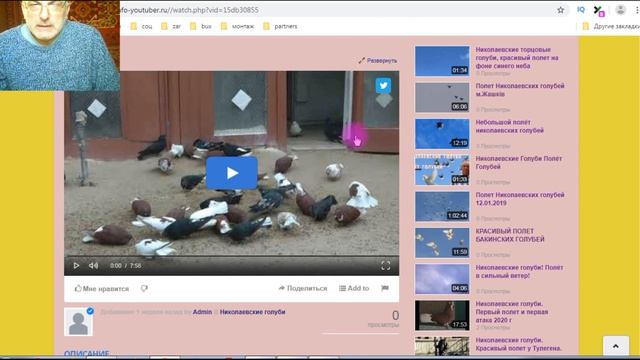Viewport: 640px width, 360px height.
Task: Click the 'Add to' playlist button
Action: [354, 288]
